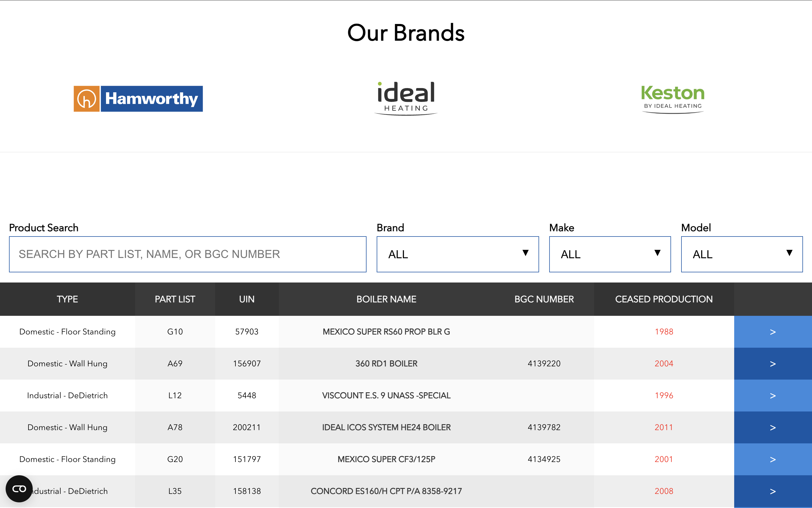Select boiler name MEXICO SUPER RS60 PROP BLR G
The image size is (812, 508).
386,332
